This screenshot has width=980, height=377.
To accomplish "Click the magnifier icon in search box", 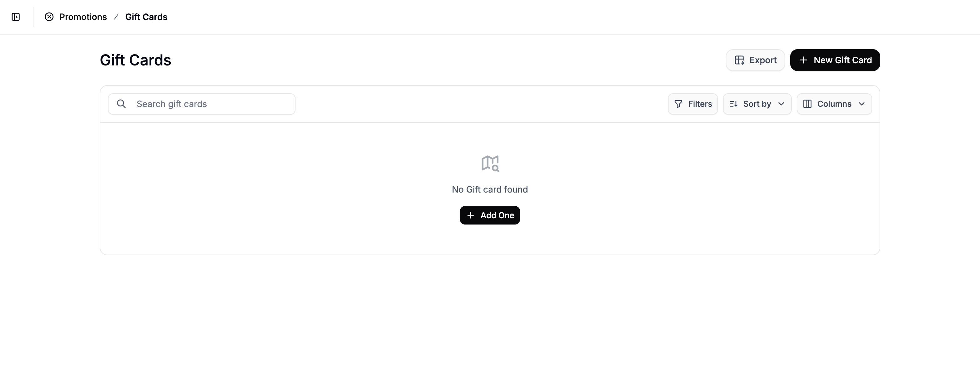I will [121, 104].
